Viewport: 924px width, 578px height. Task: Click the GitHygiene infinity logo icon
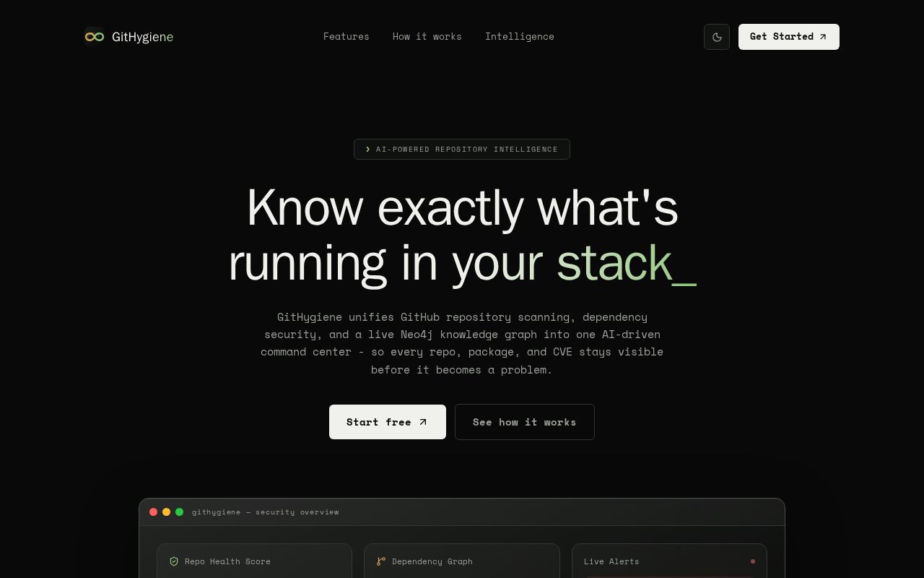pyautogui.click(x=95, y=37)
